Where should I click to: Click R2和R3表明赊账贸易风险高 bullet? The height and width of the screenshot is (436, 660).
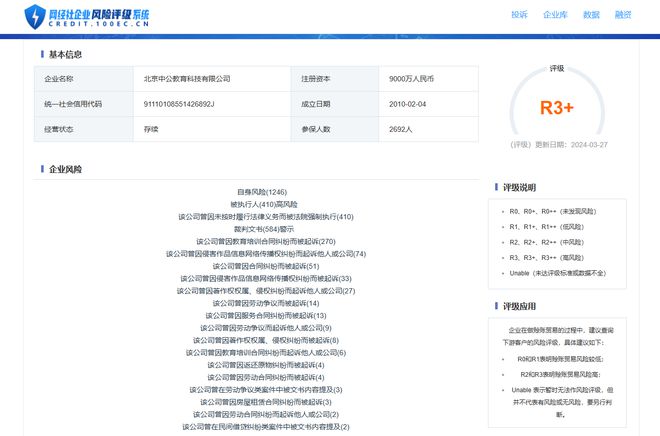(560, 375)
